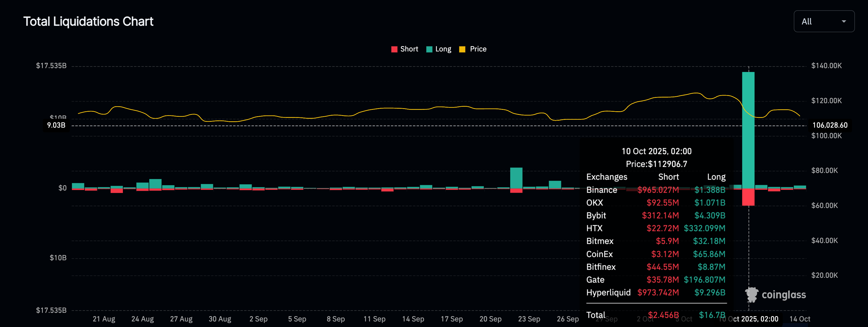Click the red Short legend swatch
Screen dimensions: 868x327
[394, 49]
